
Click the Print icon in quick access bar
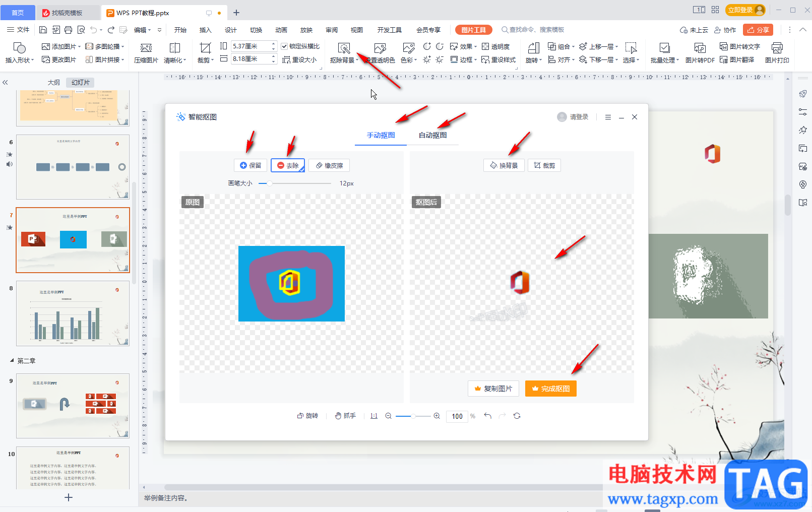point(69,30)
